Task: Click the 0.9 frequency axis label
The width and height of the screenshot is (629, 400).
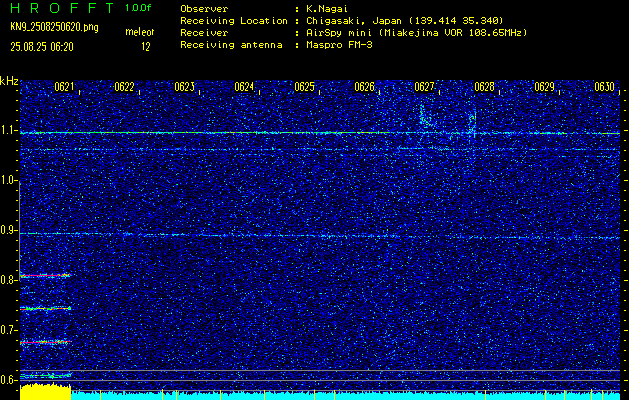Action: coord(7,230)
